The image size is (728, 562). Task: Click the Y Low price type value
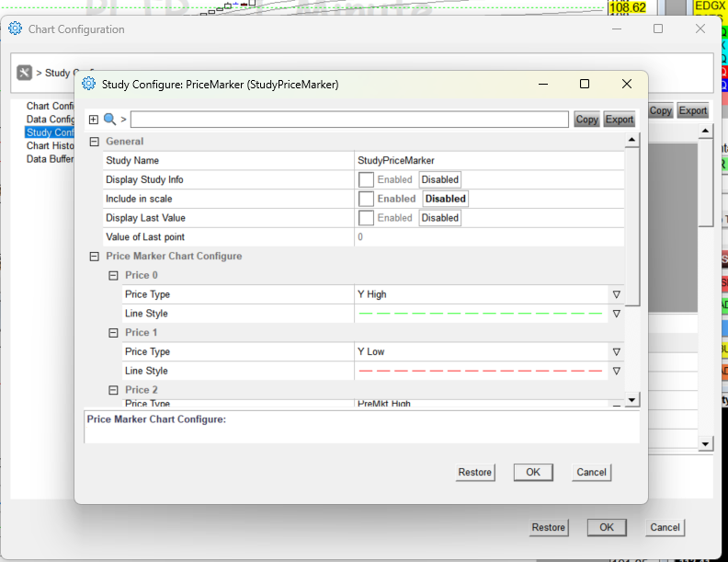[371, 352]
